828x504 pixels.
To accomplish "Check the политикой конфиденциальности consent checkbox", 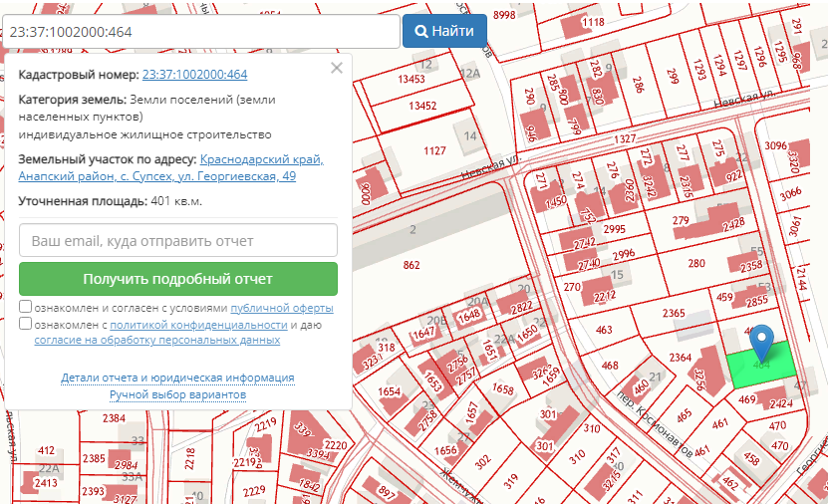I will (x=25, y=323).
